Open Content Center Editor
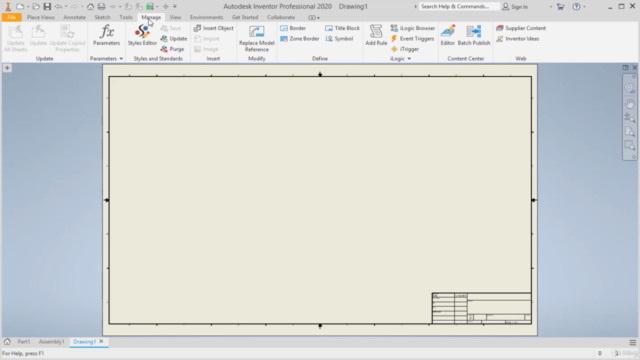The height and width of the screenshot is (360, 640). click(447, 35)
